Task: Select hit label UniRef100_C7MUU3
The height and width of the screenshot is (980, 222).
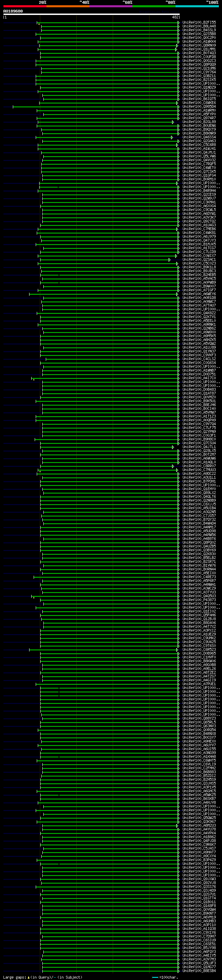Action: click(x=199, y=470)
